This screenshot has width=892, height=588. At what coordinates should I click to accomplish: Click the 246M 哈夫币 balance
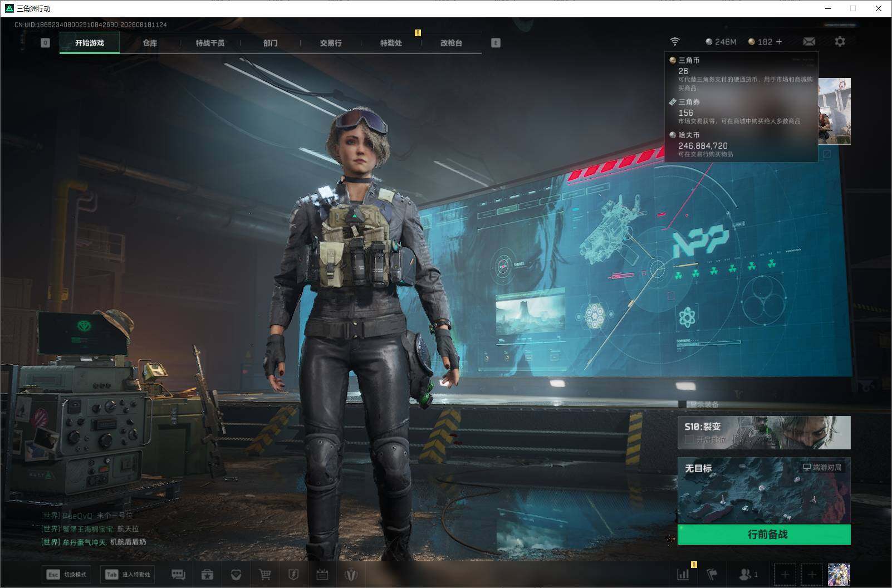click(721, 42)
